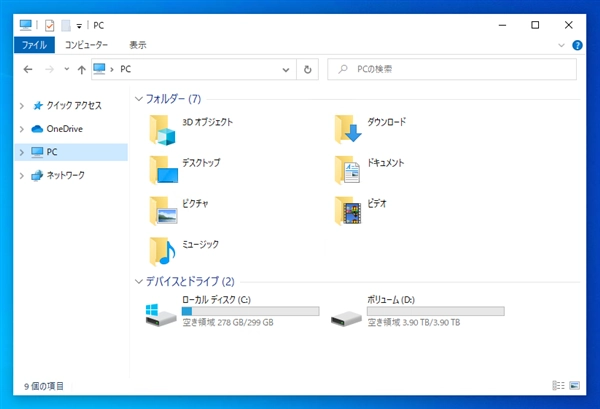
Task: Click the PC system icon in title bar
Action: [26, 25]
